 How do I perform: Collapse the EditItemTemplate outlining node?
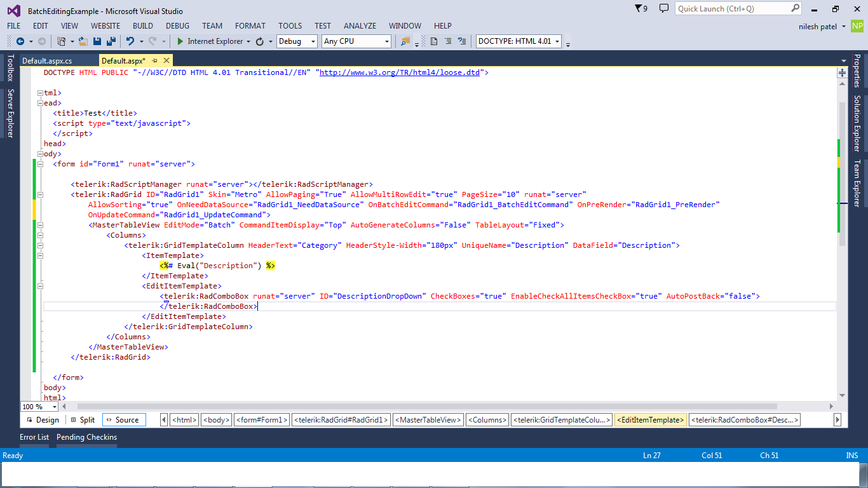[40, 286]
